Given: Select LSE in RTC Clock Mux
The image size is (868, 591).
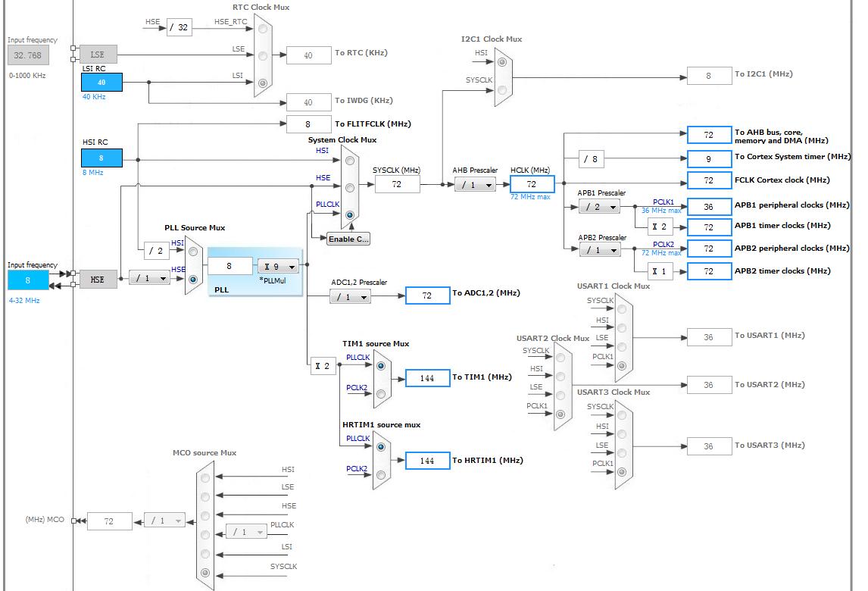Looking at the screenshot, I should (x=263, y=56).
